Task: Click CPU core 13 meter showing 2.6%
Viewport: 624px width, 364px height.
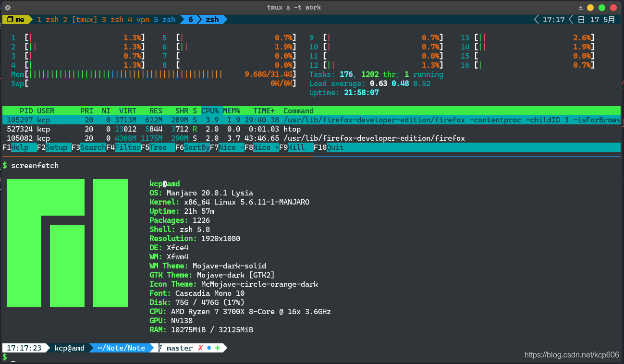Action: pos(527,38)
